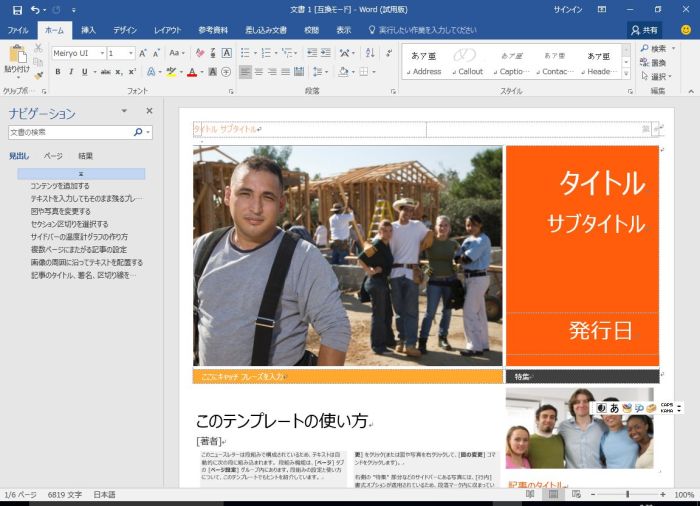This screenshot has width=700, height=506.
Task: Click the smiley feedback icon
Action: pos(685,30)
